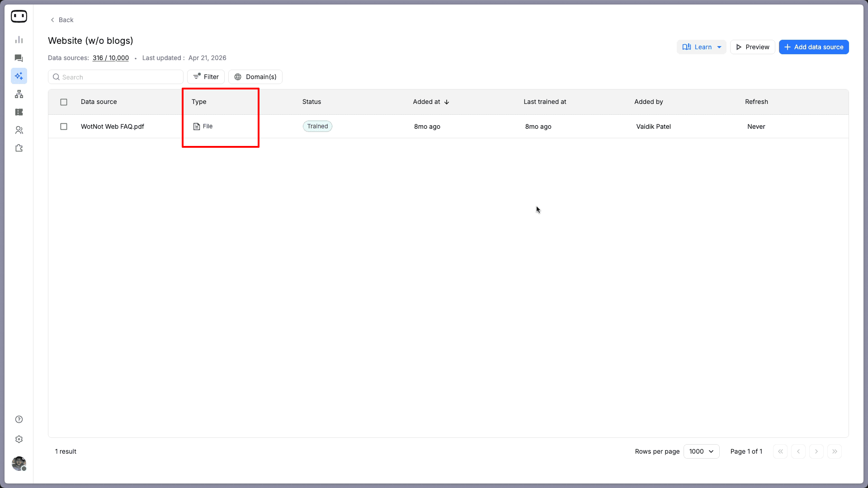Viewport: 868px width, 488px height.
Task: Open settings gear in sidebar
Action: 19,439
